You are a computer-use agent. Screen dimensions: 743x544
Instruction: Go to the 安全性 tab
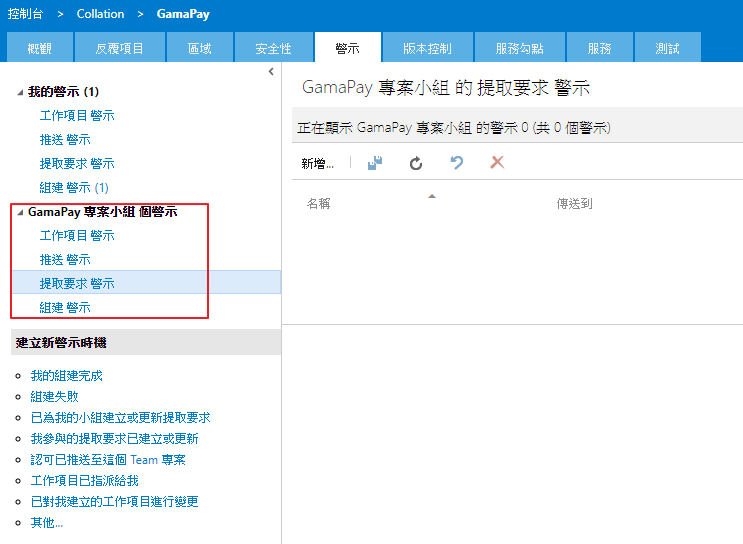point(273,48)
